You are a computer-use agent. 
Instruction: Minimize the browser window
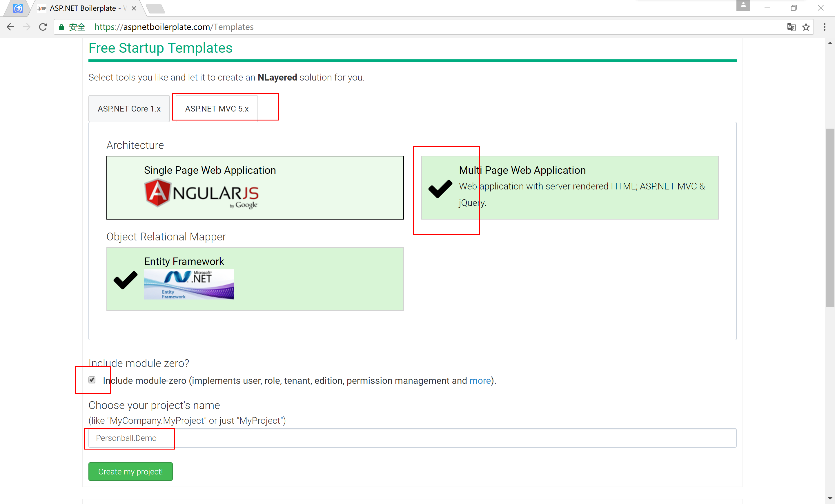767,8
